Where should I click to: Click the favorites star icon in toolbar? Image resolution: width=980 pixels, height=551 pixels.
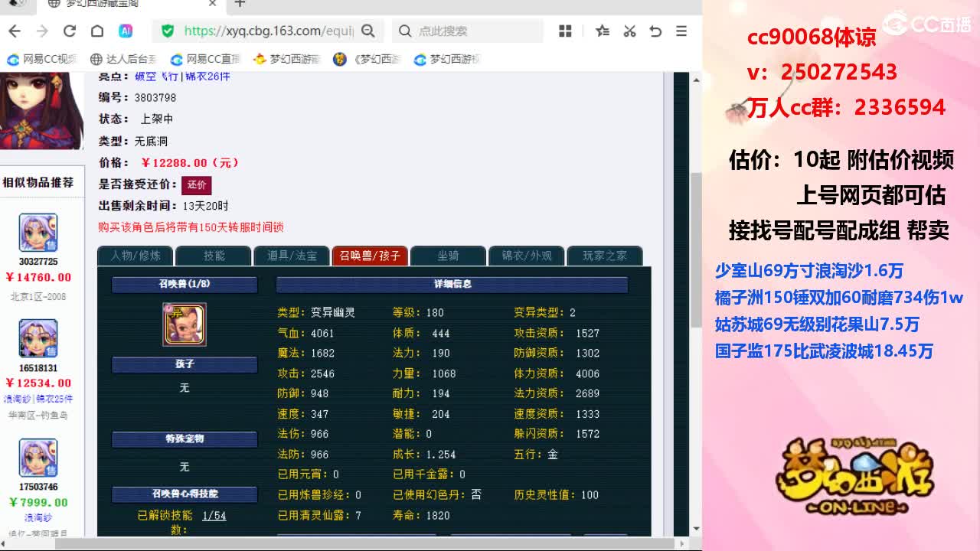tap(602, 31)
